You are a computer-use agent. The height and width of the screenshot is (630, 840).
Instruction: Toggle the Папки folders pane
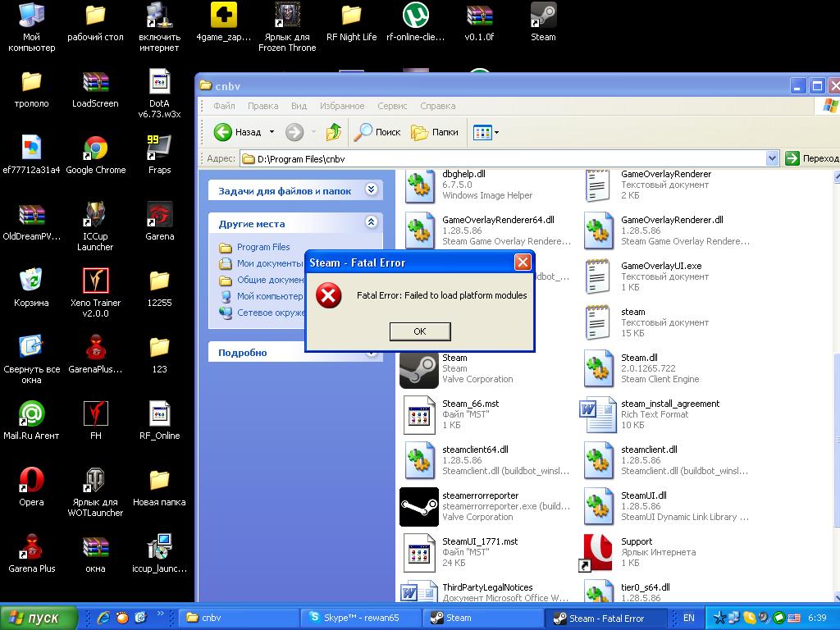click(x=435, y=132)
